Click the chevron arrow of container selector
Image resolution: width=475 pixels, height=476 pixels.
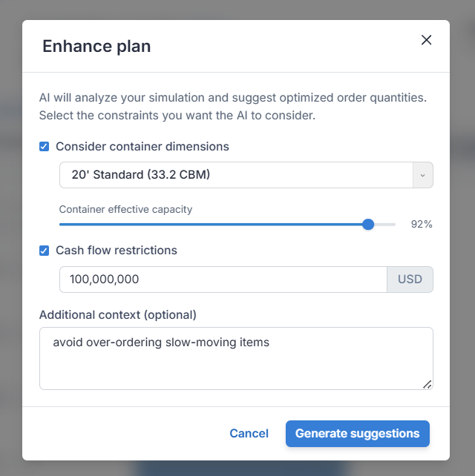coord(423,175)
